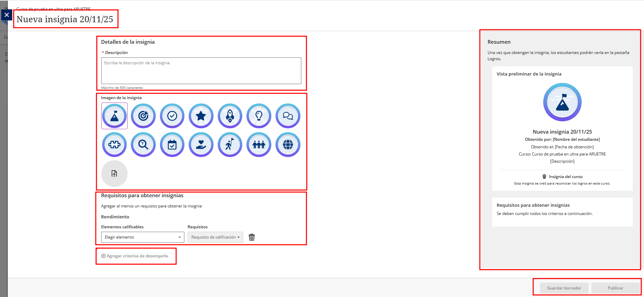Pick the puzzle piece badge image
This screenshot has width=644, height=297.
coord(114,145)
